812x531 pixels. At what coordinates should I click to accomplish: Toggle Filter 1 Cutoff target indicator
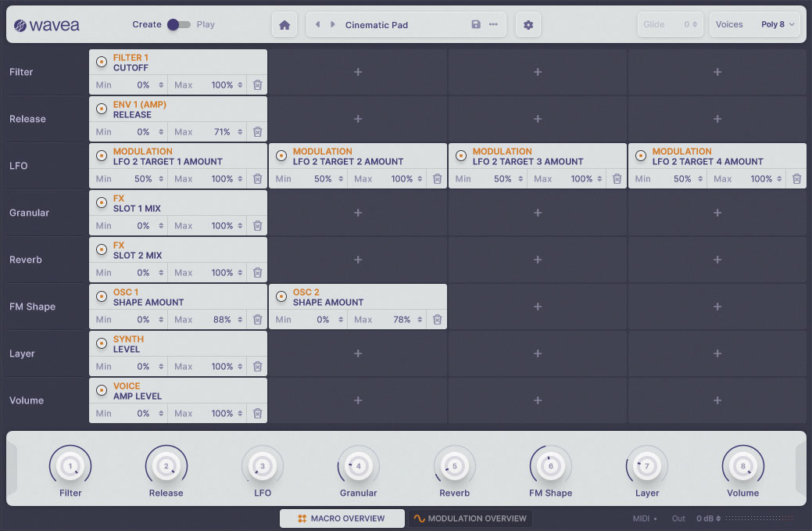click(x=102, y=62)
